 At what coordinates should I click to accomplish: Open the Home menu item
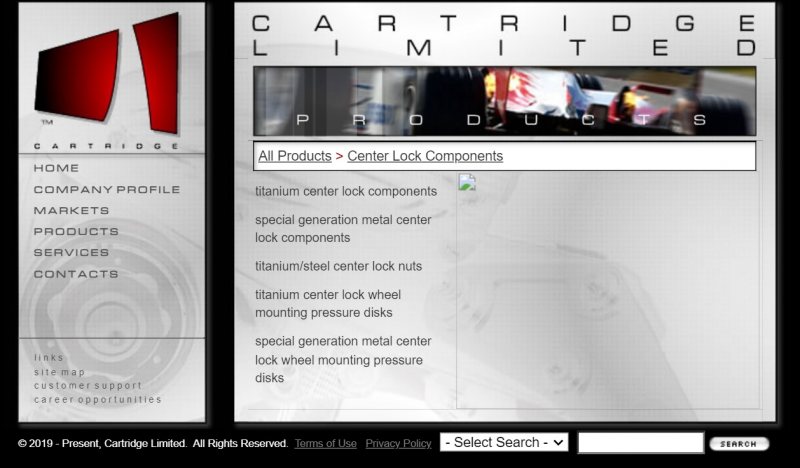click(x=56, y=168)
